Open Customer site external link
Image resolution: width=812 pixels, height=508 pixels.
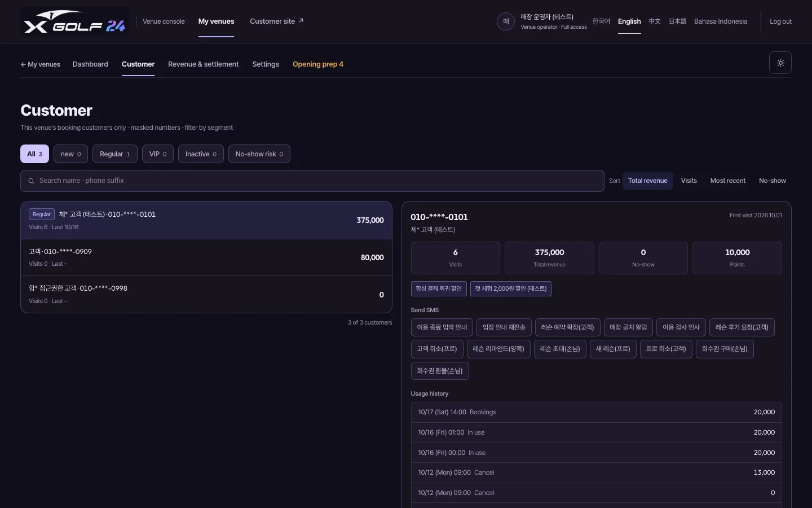point(277,21)
